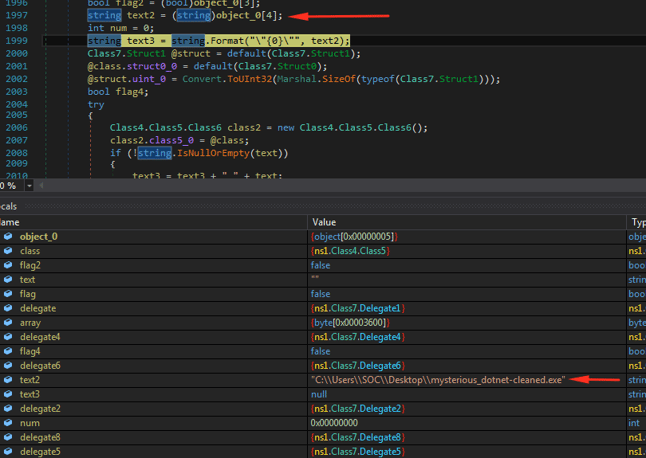Click the variable icon beside flag4

pos(8,351)
